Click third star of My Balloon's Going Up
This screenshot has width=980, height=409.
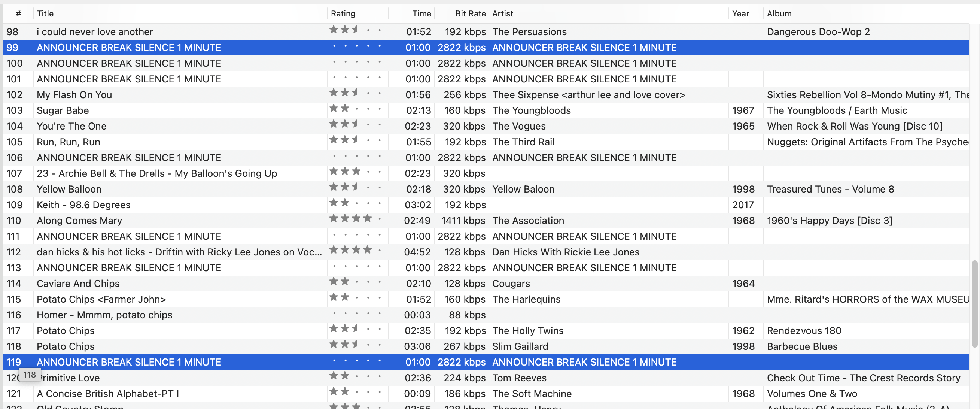(356, 172)
